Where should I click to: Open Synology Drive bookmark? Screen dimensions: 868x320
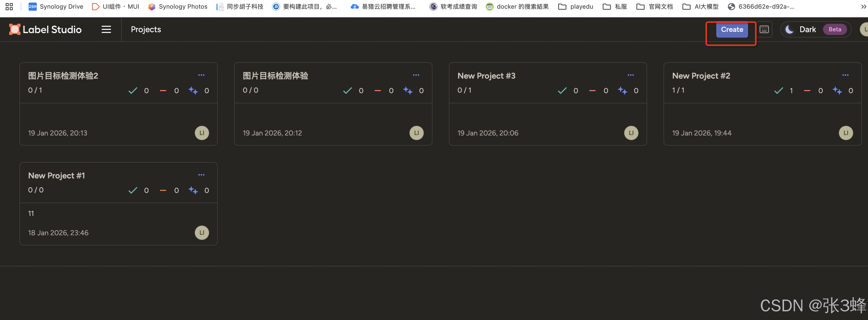[56, 6]
